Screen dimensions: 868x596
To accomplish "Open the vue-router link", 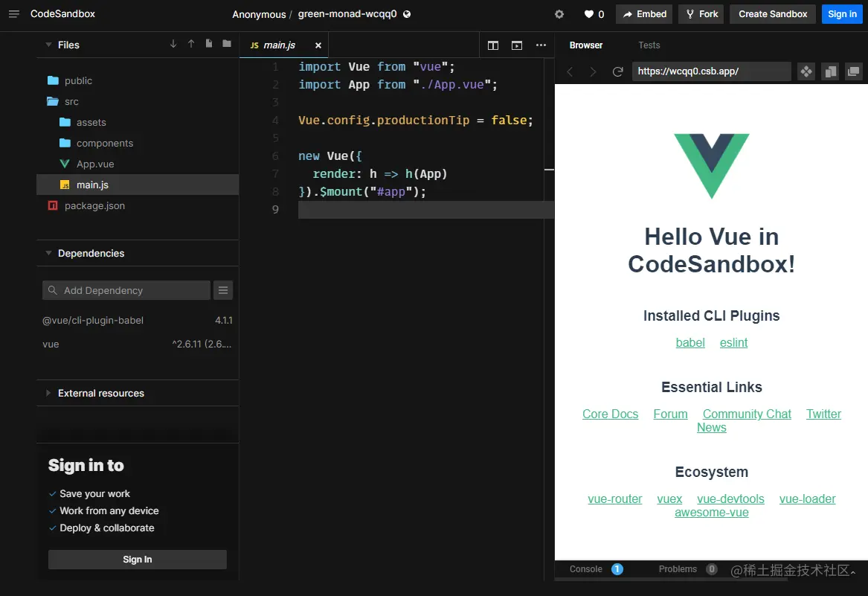I will pos(615,499).
